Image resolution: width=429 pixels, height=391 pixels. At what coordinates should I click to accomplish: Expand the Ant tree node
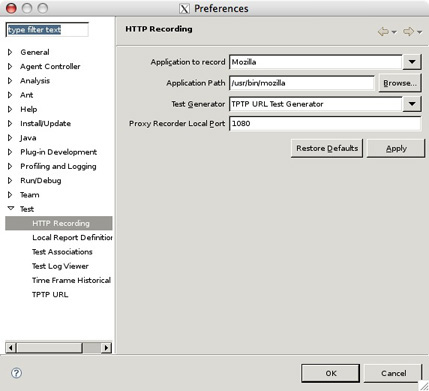(10, 95)
